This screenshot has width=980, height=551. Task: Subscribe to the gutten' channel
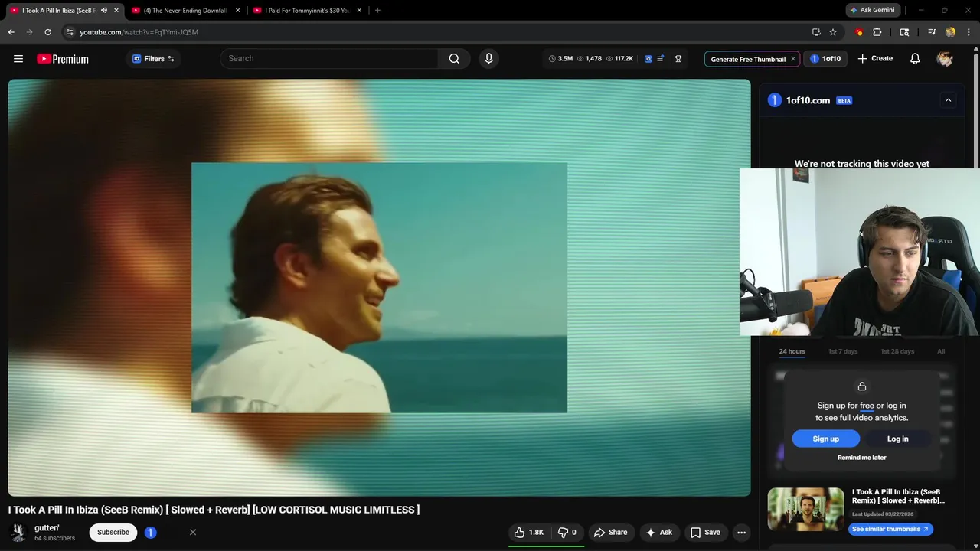click(113, 533)
